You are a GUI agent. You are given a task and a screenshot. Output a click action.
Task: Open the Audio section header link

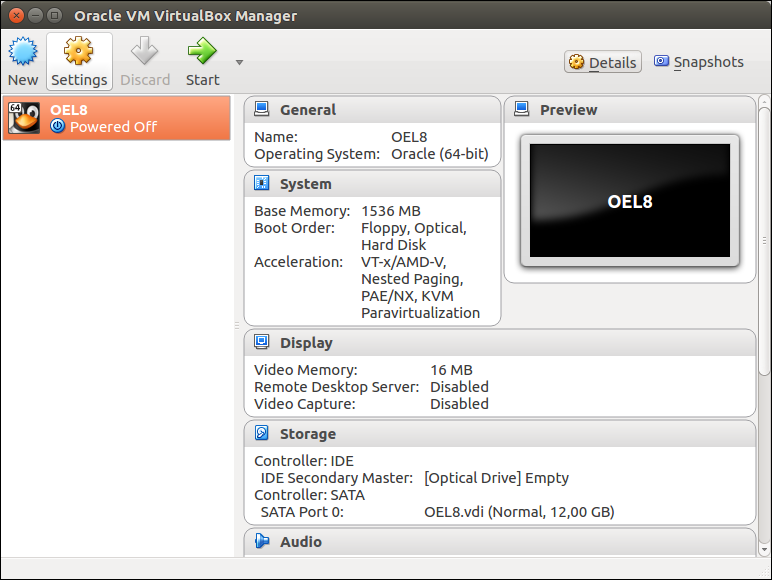(301, 542)
